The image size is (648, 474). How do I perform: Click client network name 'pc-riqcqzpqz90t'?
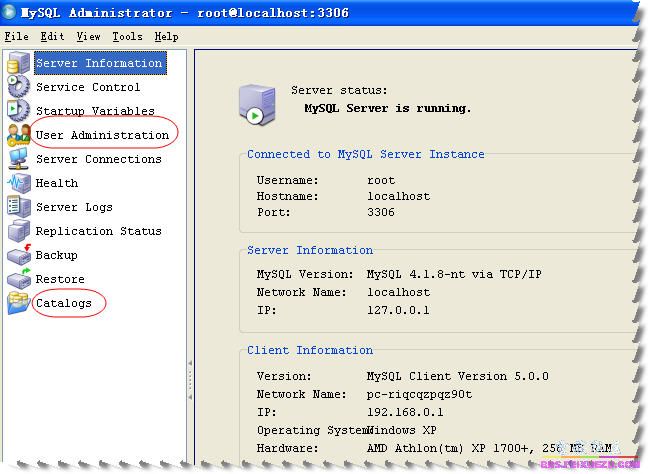coord(419,394)
